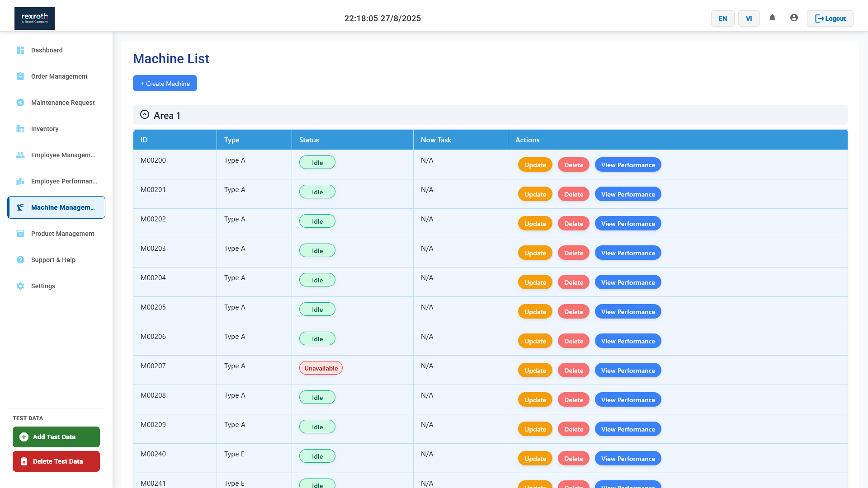Click the Settings gear icon in sidebar
The image size is (868, 488).
(20, 286)
